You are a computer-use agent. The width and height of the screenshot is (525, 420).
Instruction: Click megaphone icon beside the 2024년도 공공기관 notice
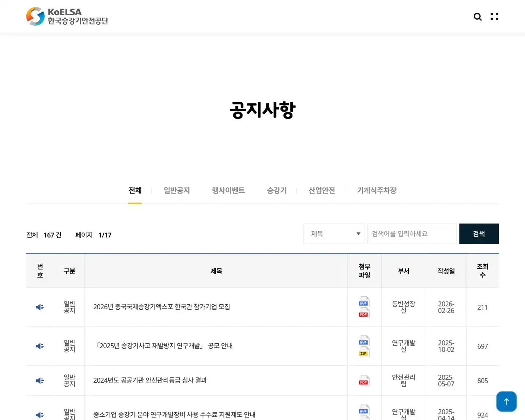pos(40,381)
